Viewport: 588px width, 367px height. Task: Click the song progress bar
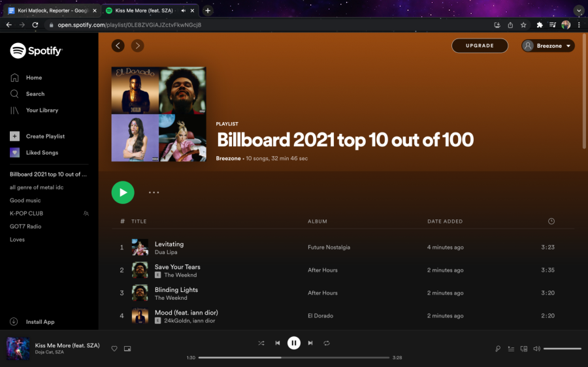[294, 358]
